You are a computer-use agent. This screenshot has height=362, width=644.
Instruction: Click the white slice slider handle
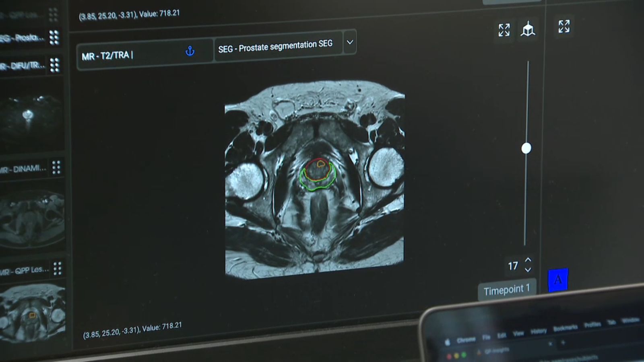tap(526, 148)
